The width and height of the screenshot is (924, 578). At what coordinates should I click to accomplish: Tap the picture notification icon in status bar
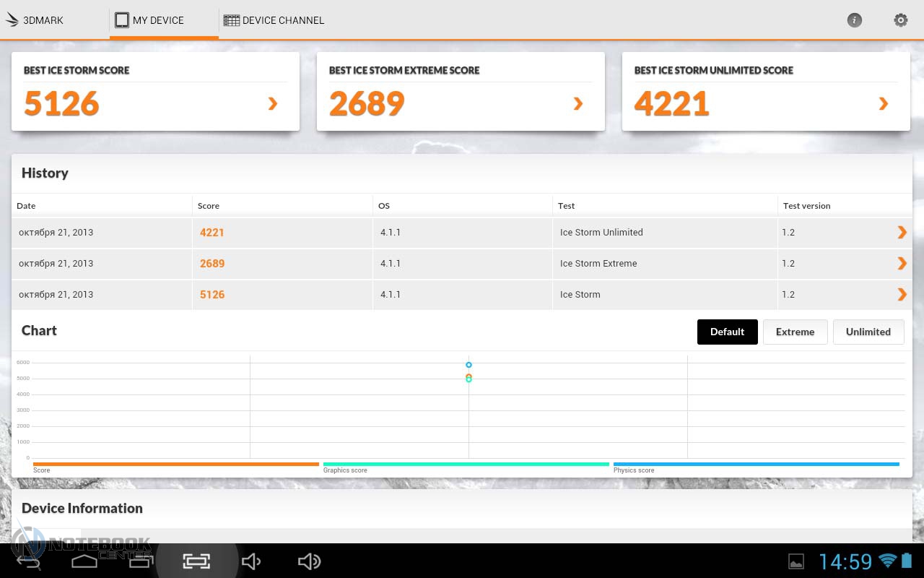(x=796, y=561)
